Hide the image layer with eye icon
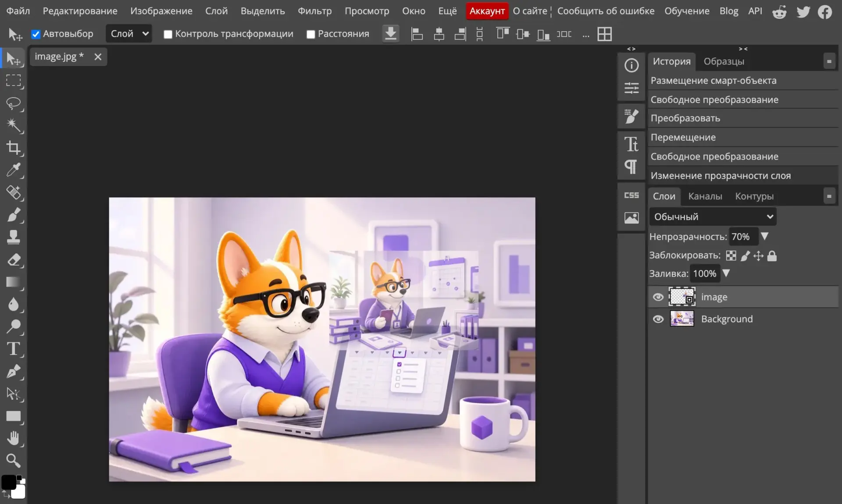Viewport: 842px width, 504px height. [658, 297]
